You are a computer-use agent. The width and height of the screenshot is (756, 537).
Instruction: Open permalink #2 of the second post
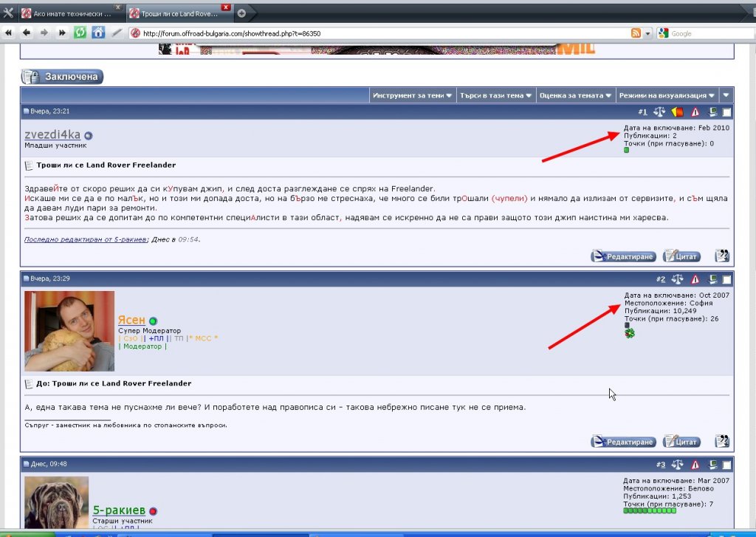click(661, 279)
